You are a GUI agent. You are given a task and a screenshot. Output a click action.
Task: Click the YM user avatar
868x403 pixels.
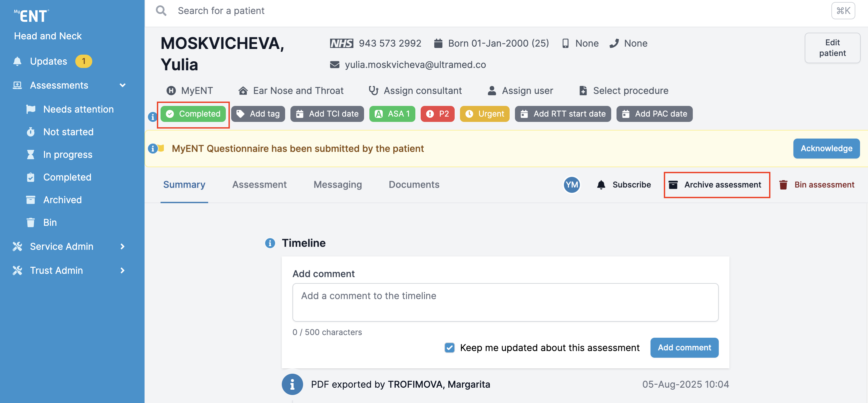point(572,185)
